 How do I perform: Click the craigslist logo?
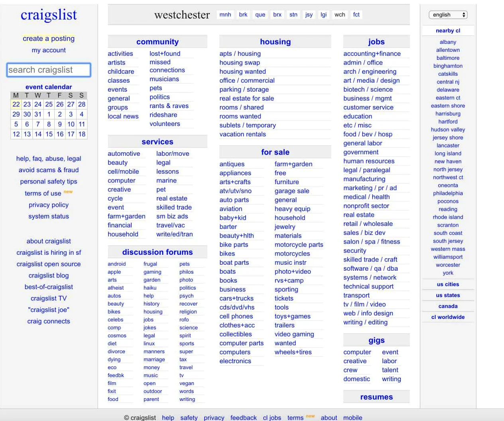coord(49,15)
